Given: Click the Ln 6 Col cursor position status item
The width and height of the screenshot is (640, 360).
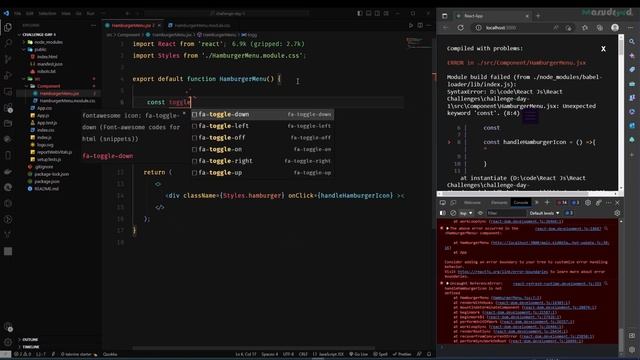Looking at the screenshot, I should point(246,354).
